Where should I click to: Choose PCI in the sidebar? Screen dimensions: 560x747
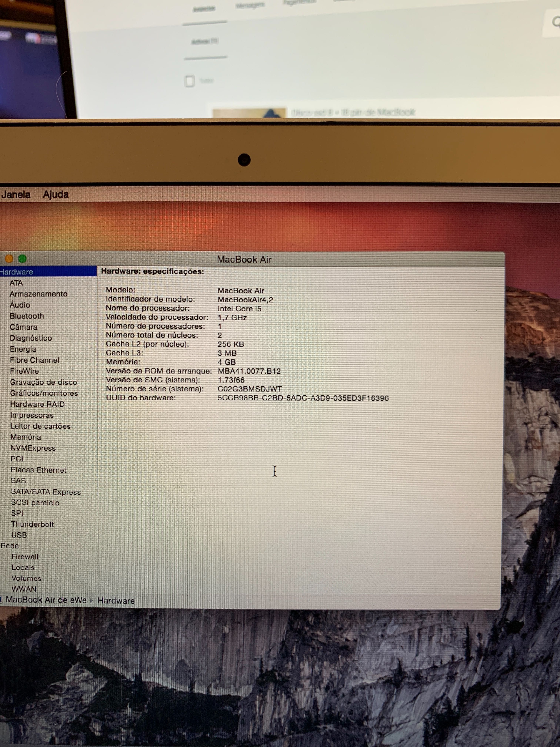coord(17,459)
